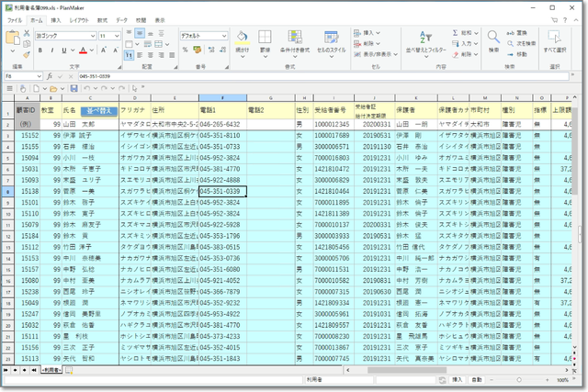This screenshot has height=392, width=588.
Task: Click the format painter brush icon
Action: tap(26, 53)
